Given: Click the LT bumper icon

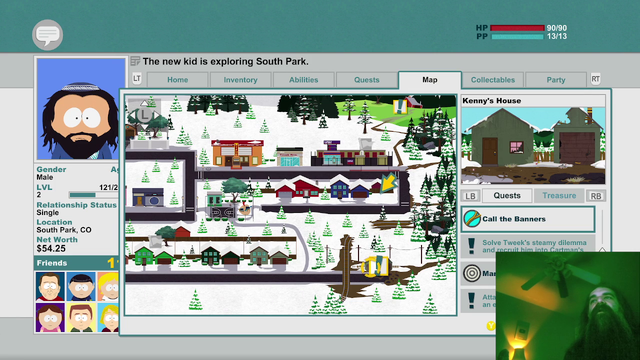Looking at the screenshot, I should click(x=137, y=79).
